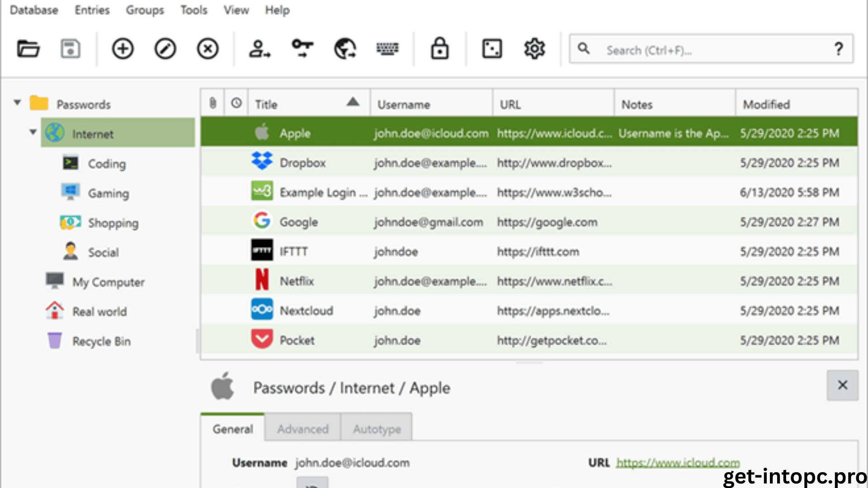
Task: Edit entry using the pencil circle icon
Action: 165,49
